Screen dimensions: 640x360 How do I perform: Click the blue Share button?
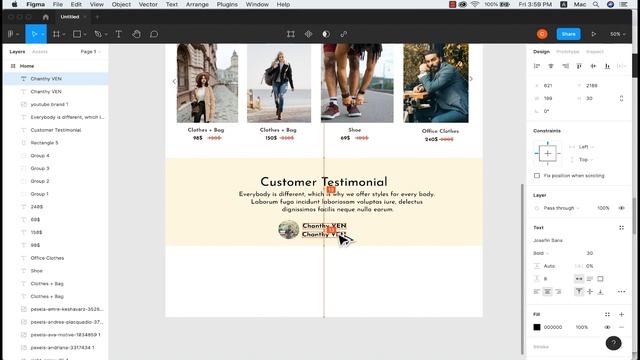[x=568, y=34]
